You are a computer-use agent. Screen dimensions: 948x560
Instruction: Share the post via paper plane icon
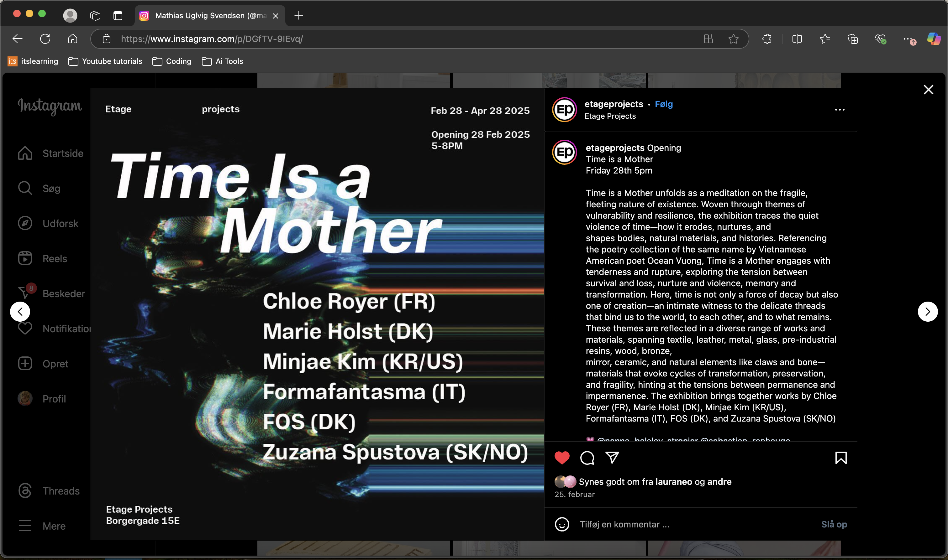pyautogui.click(x=612, y=457)
